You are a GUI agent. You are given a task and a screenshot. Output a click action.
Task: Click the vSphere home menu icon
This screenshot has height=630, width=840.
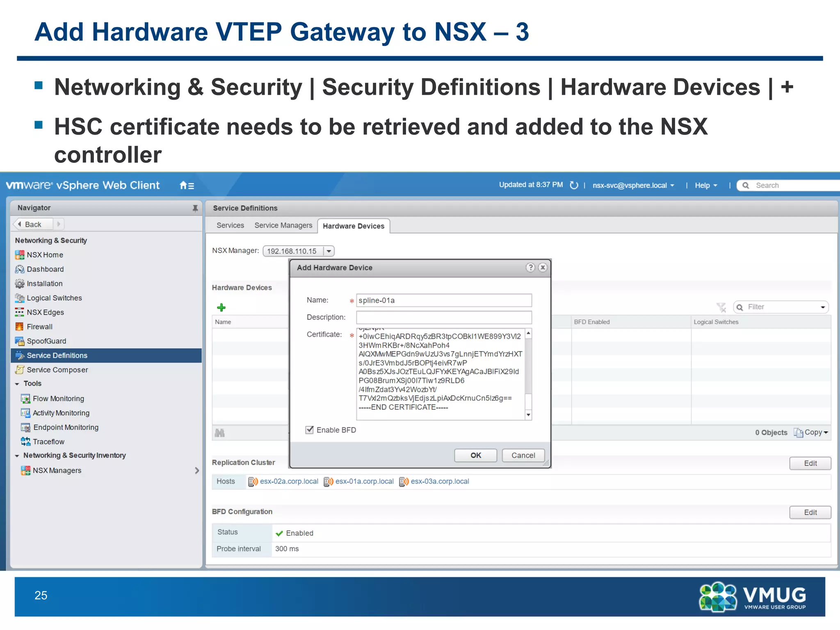[187, 185]
